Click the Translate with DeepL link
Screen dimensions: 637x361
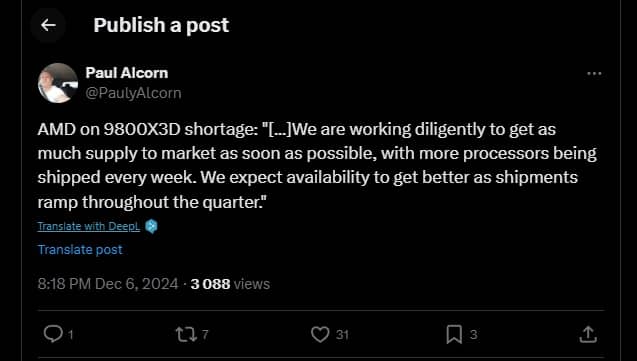pos(89,226)
